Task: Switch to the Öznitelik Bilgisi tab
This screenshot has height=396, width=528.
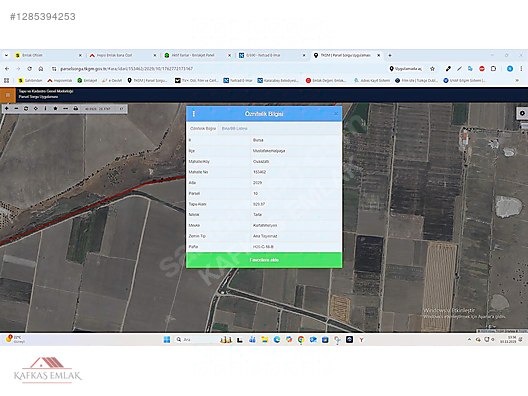Action: pos(203,129)
